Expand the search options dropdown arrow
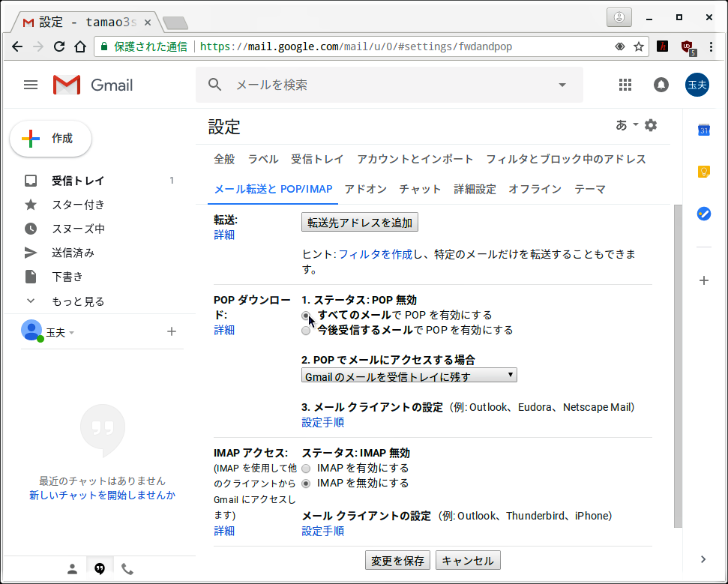The width and height of the screenshot is (728, 584). [562, 85]
